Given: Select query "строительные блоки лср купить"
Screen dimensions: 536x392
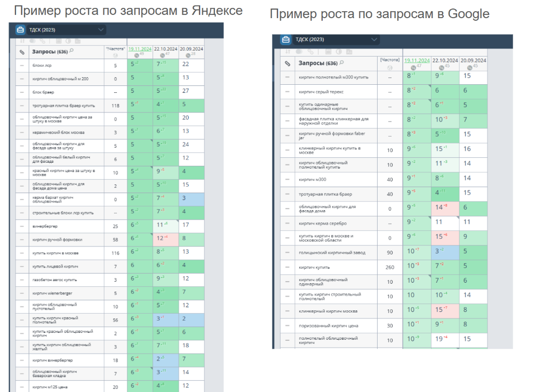Looking at the screenshot, I should [x=63, y=213].
